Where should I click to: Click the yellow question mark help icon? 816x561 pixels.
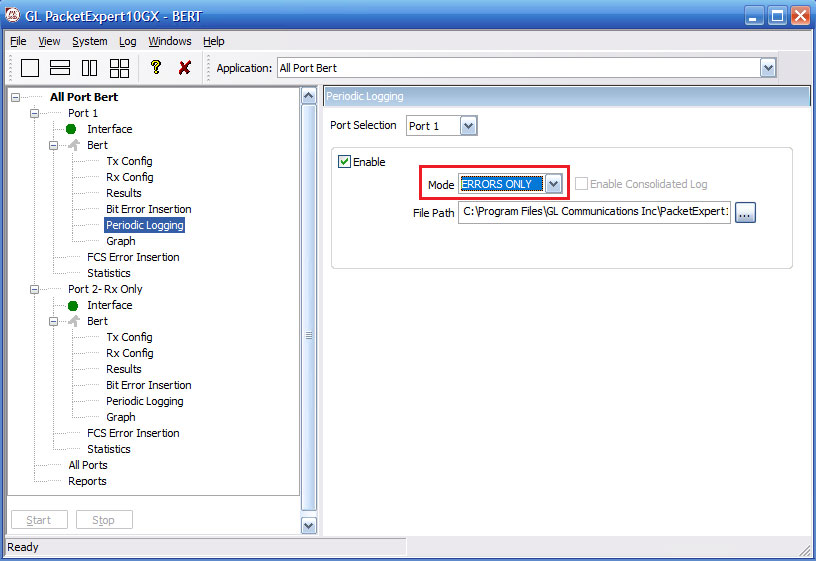[x=155, y=68]
